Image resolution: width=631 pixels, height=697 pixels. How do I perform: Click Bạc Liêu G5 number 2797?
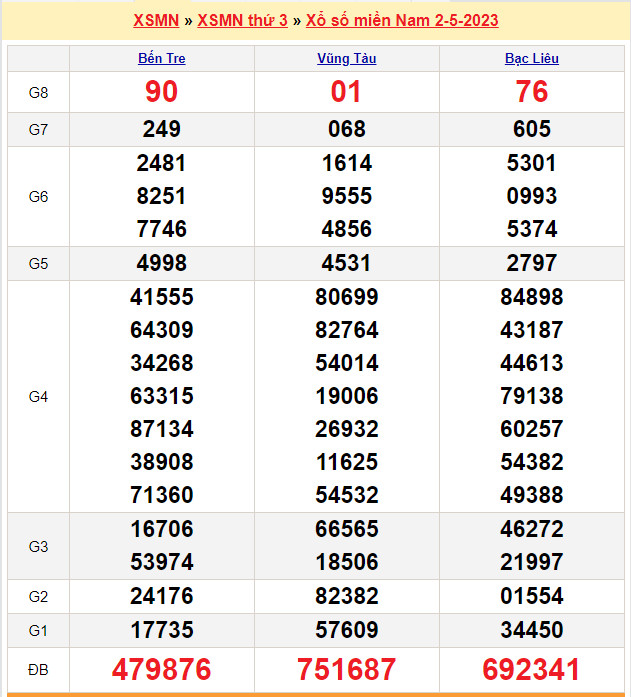pyautogui.click(x=532, y=263)
